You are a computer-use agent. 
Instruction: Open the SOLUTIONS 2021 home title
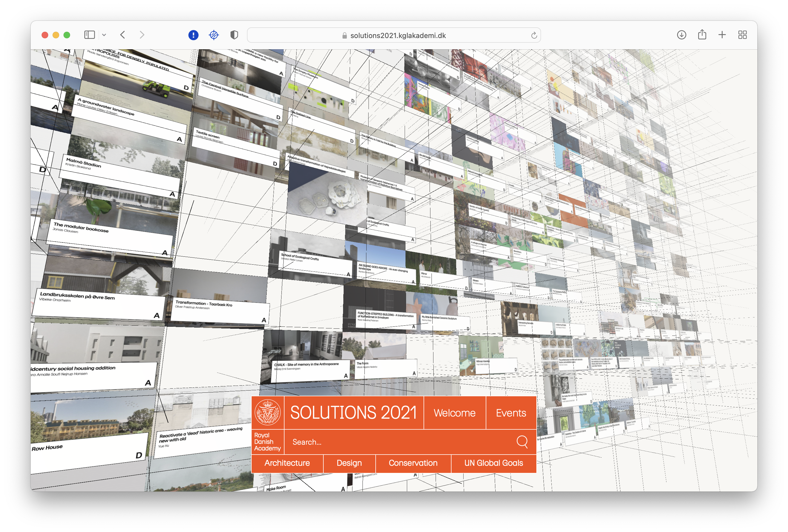point(354,413)
